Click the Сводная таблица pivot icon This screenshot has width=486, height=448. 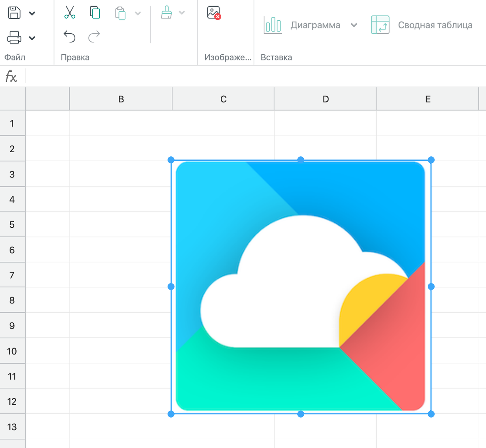tap(380, 25)
